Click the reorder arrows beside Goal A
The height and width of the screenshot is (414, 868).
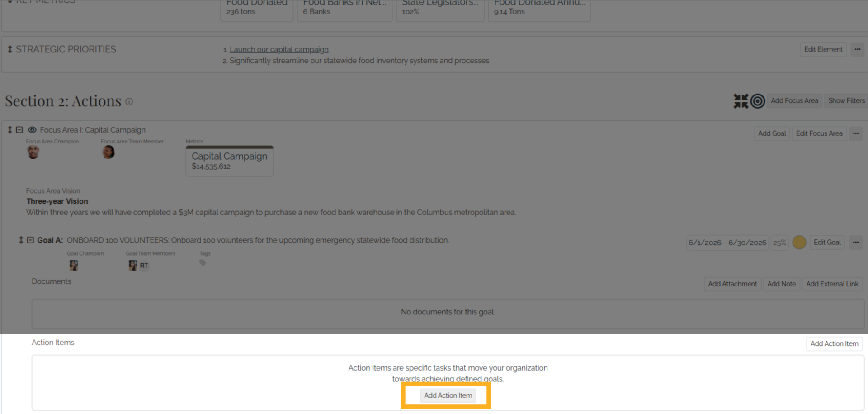pos(21,240)
